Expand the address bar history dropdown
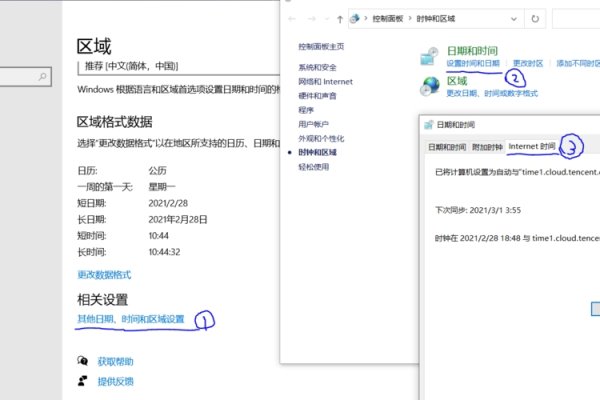The height and width of the screenshot is (400, 600). tap(514, 19)
